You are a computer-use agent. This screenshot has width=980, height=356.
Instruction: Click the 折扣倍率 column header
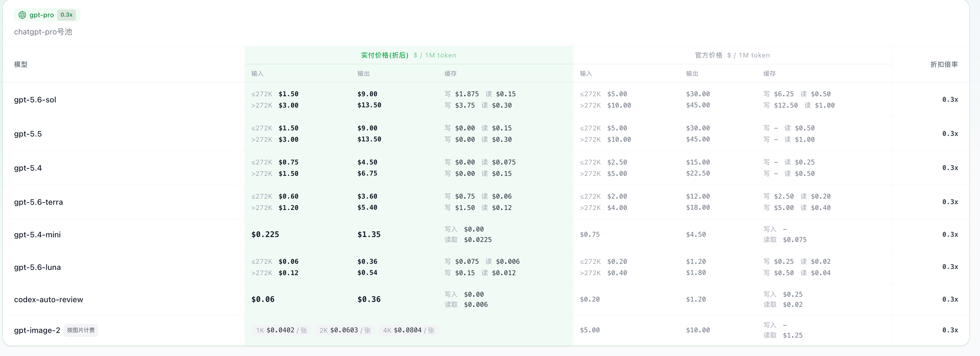click(944, 64)
